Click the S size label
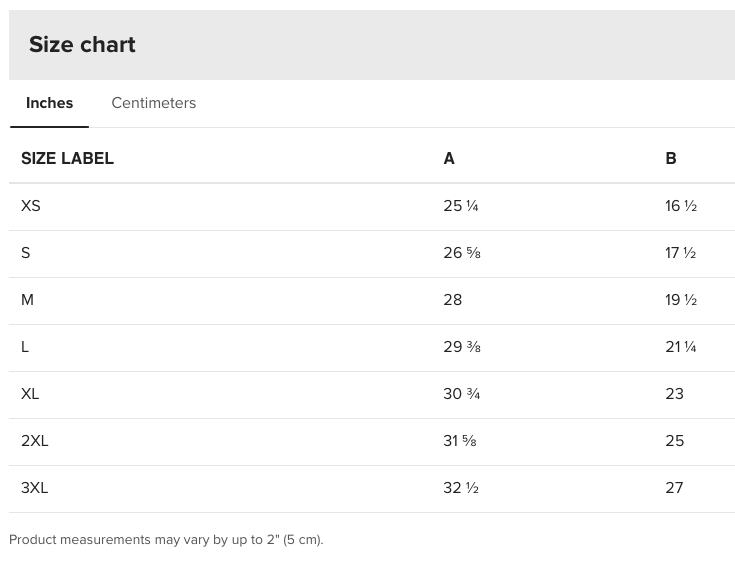The image size is (735, 569). click(26, 253)
